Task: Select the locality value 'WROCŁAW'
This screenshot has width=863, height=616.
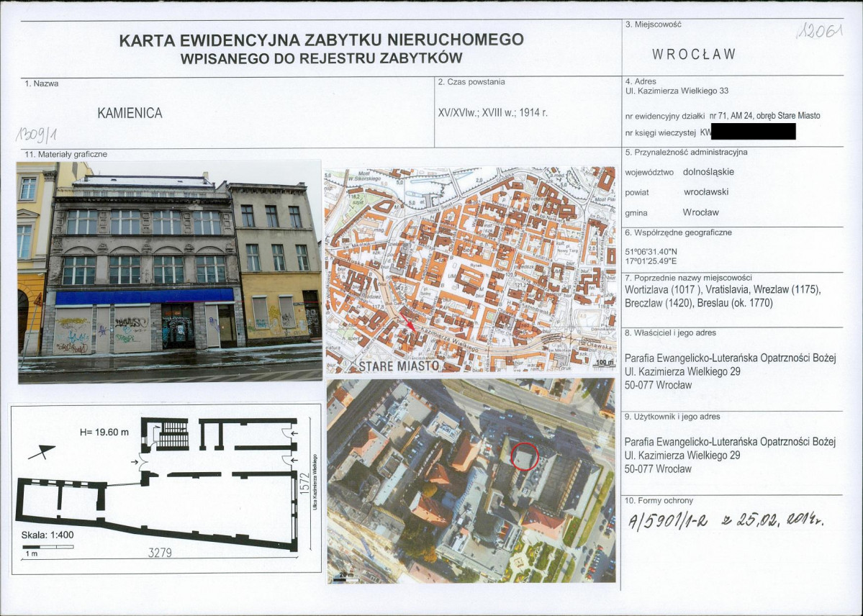Action: click(694, 55)
